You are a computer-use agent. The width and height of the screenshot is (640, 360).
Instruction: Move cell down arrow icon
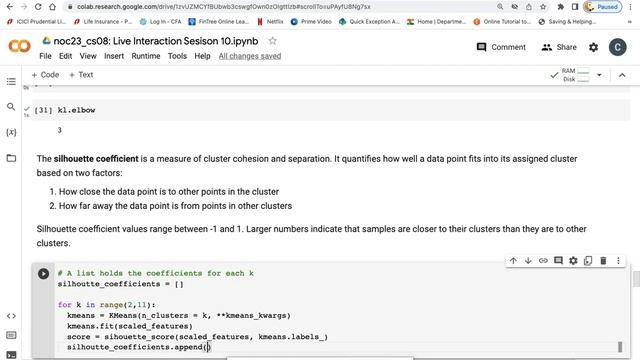(528, 260)
